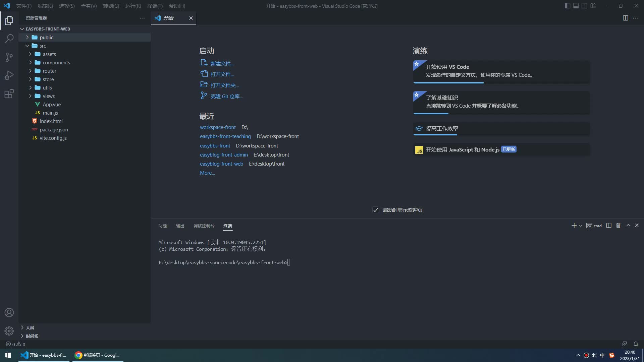Image resolution: width=644 pixels, height=362 pixels.
Task: Open the 选择(S) menu
Action: tap(67, 6)
